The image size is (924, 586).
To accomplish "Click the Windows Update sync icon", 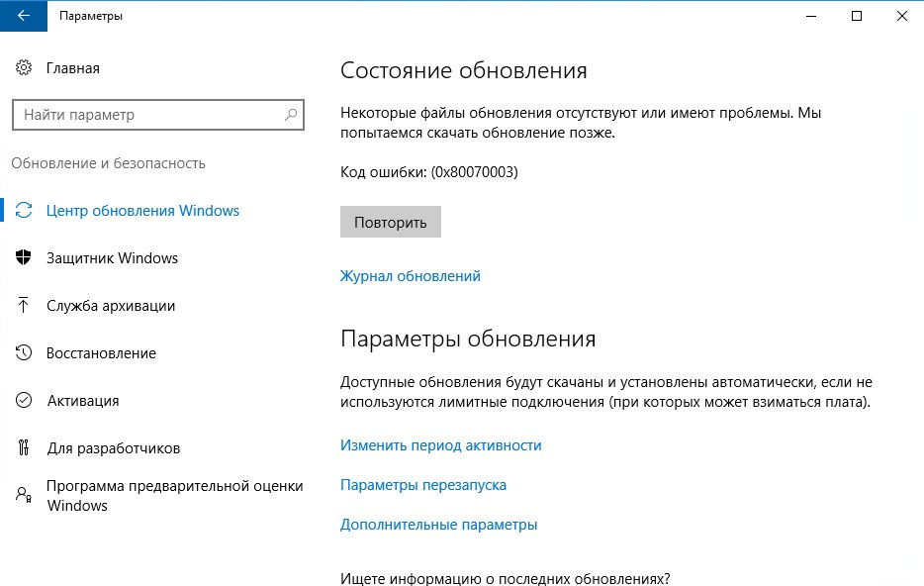I will pos(24,211).
